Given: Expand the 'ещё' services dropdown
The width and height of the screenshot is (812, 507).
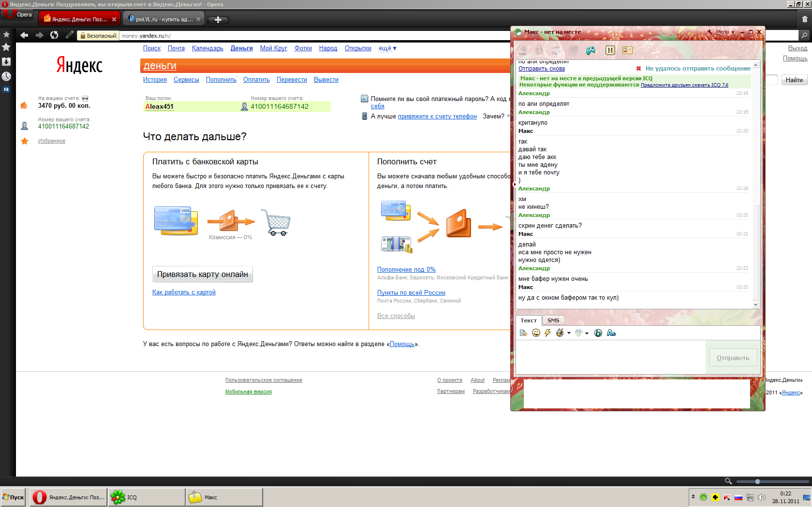Looking at the screenshot, I should coord(387,48).
